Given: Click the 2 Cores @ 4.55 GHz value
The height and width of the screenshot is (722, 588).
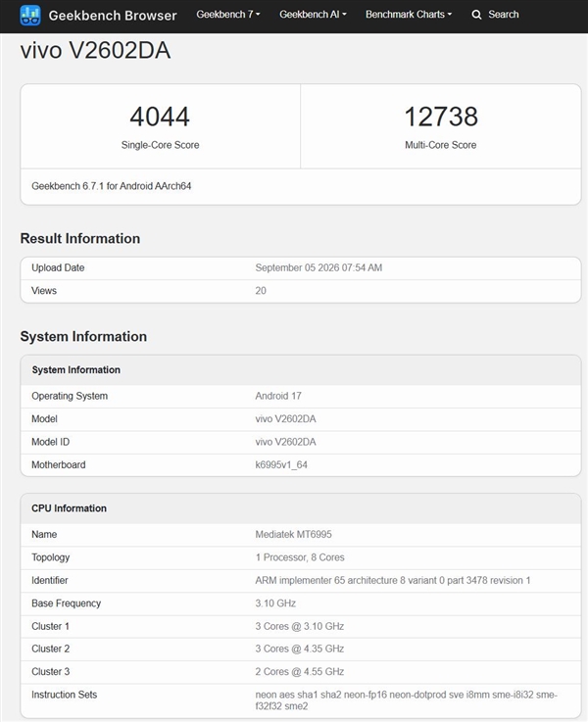Looking at the screenshot, I should (300, 672).
